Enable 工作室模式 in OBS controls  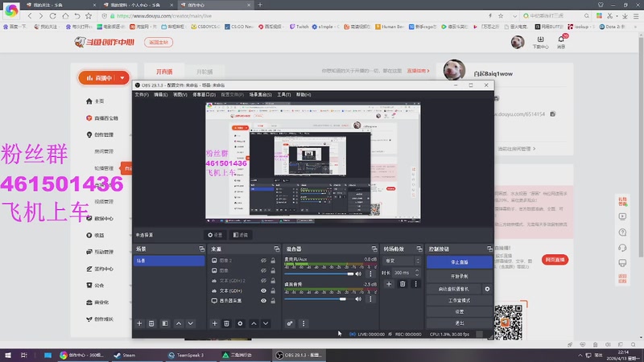[x=459, y=300]
